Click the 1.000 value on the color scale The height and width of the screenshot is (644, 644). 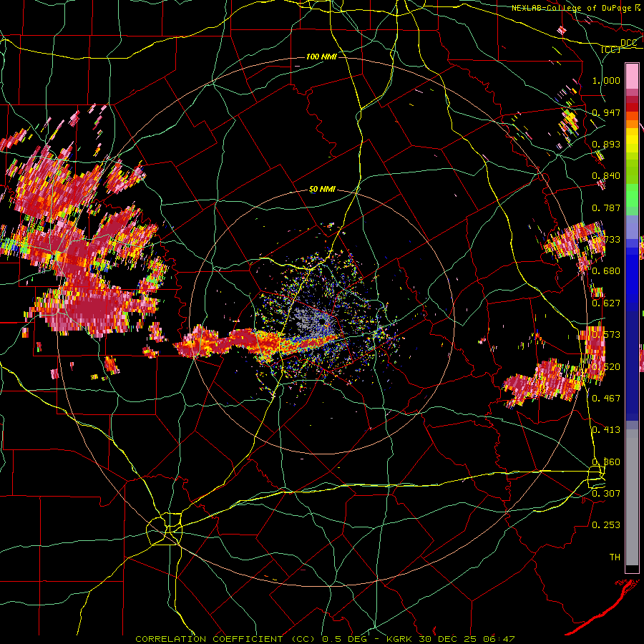click(x=606, y=80)
